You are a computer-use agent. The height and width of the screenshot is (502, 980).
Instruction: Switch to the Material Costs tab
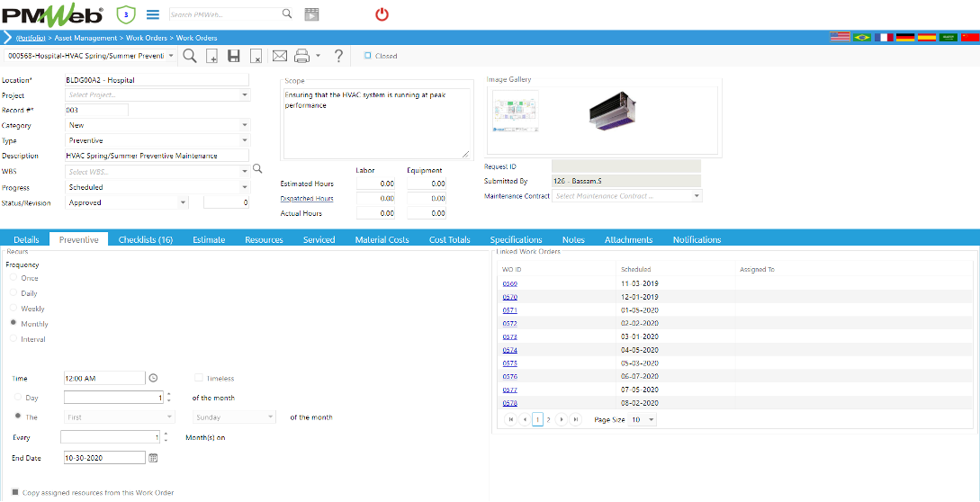pos(382,239)
